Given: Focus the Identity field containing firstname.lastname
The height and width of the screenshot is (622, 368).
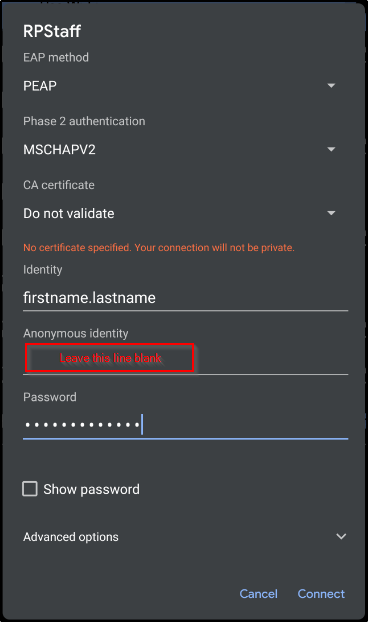Looking at the screenshot, I should 185,298.
